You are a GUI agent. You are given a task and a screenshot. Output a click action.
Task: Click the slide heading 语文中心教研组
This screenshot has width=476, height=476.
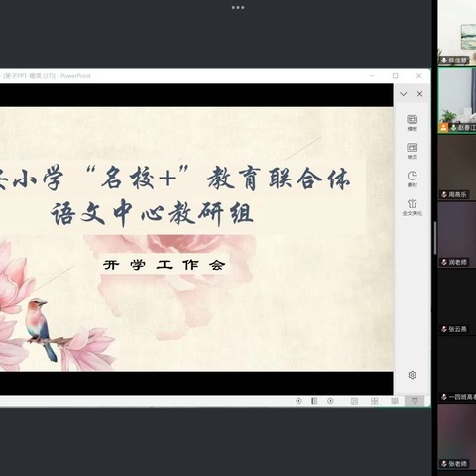coord(152,213)
